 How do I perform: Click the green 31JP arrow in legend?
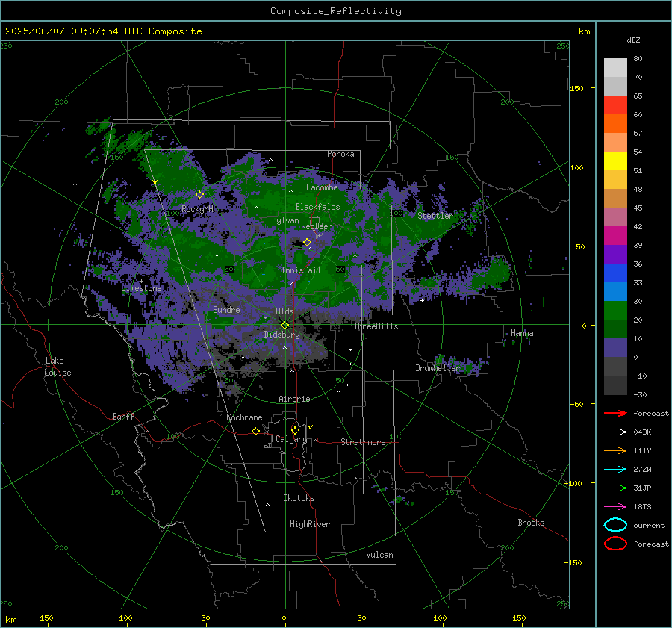(615, 488)
